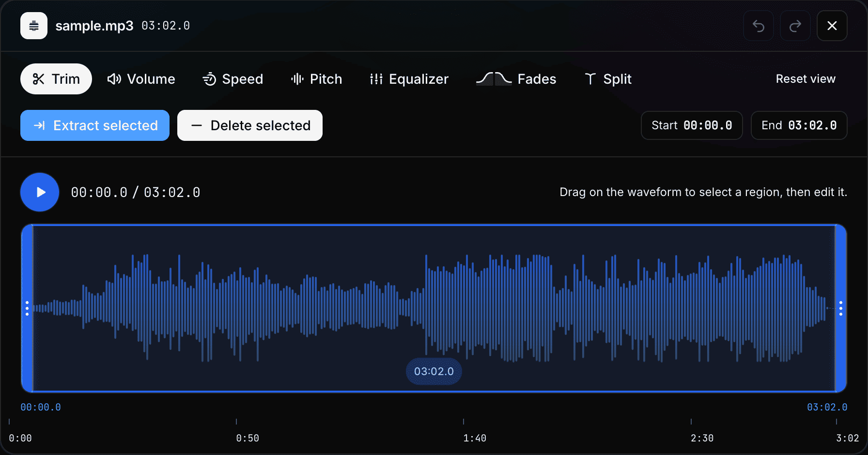Switch to the Equalizer tab
The width and height of the screenshot is (868, 455).
tap(409, 79)
